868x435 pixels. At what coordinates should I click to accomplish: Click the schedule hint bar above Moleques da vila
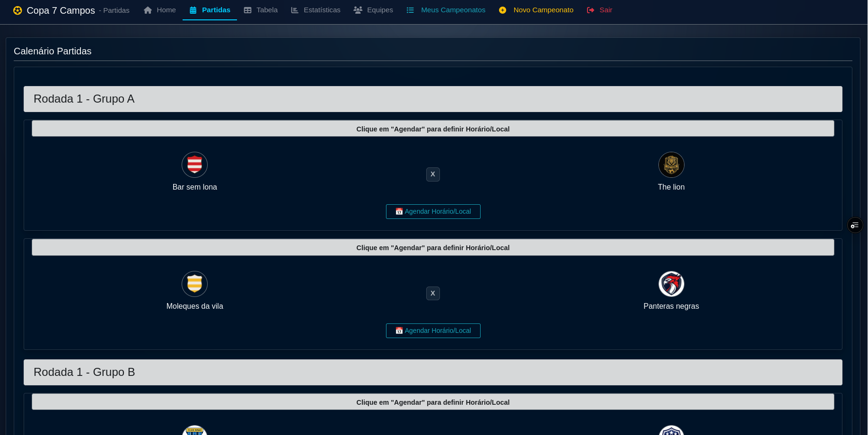433,247
